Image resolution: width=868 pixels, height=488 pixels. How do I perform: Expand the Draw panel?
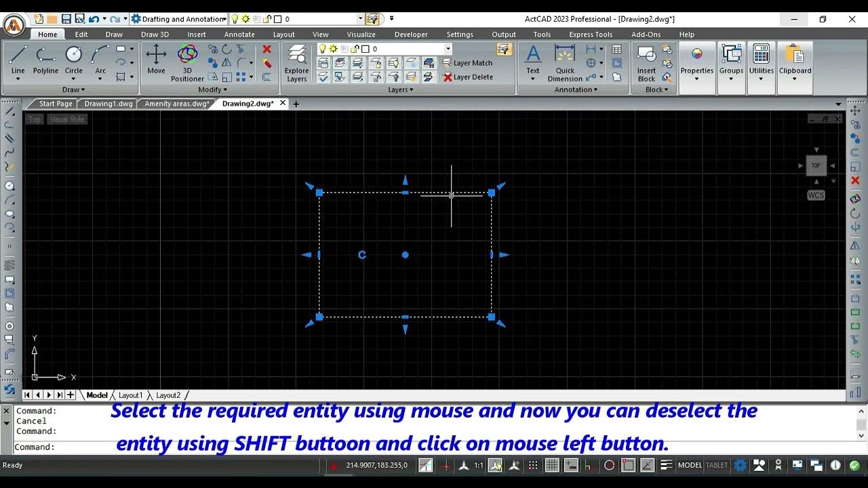click(73, 89)
